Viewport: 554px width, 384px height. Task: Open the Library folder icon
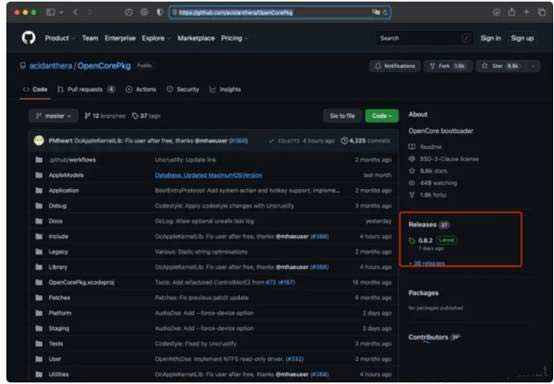point(39,267)
